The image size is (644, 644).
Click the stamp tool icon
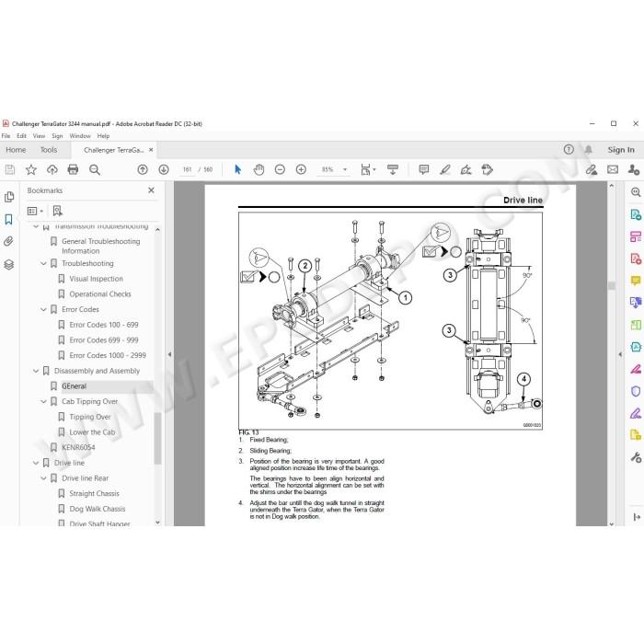[487, 169]
